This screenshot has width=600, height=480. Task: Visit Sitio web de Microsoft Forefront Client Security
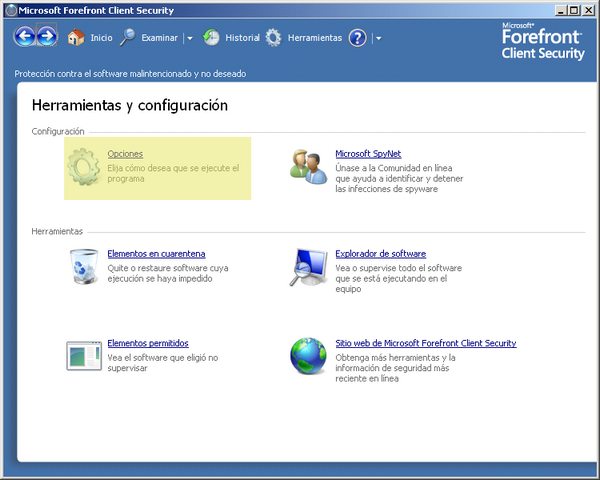pos(426,343)
